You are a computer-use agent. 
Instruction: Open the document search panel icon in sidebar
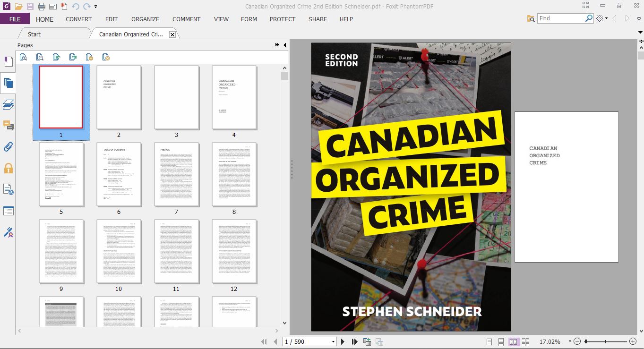pos(8,189)
